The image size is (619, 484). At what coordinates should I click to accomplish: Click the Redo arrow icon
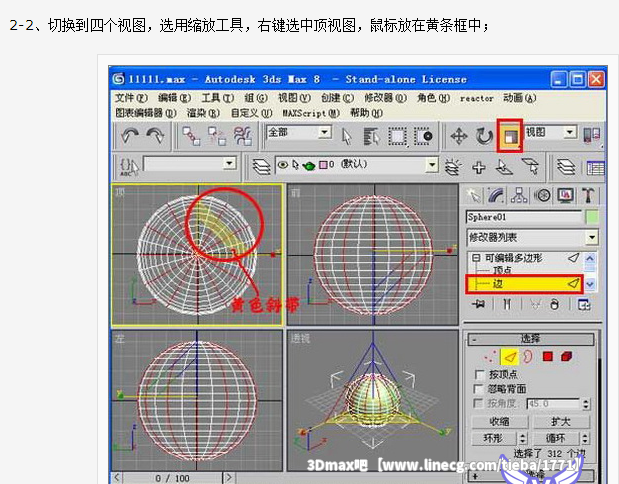coord(156,136)
